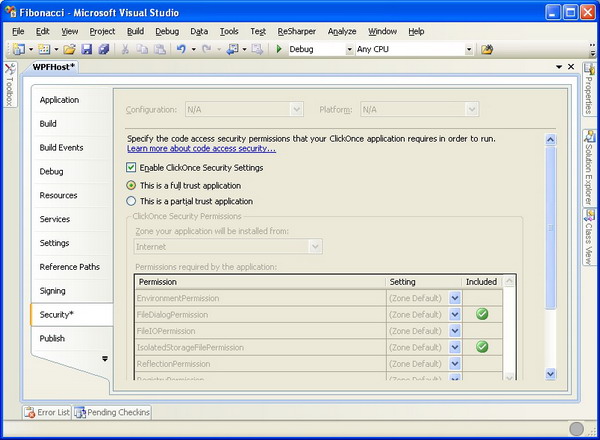Image resolution: width=600 pixels, height=440 pixels.
Task: Open IsolatedStorageFilePermission setting dropdown
Action: point(455,347)
